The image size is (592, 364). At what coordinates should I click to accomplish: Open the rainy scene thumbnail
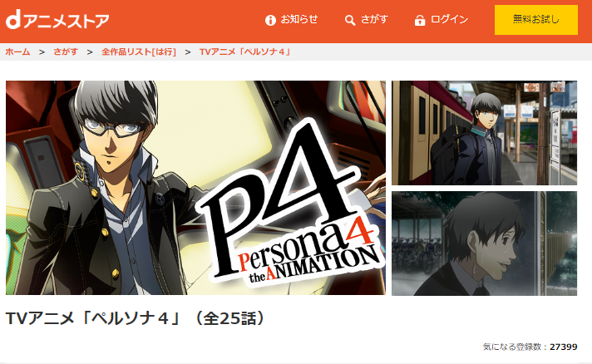[485, 243]
